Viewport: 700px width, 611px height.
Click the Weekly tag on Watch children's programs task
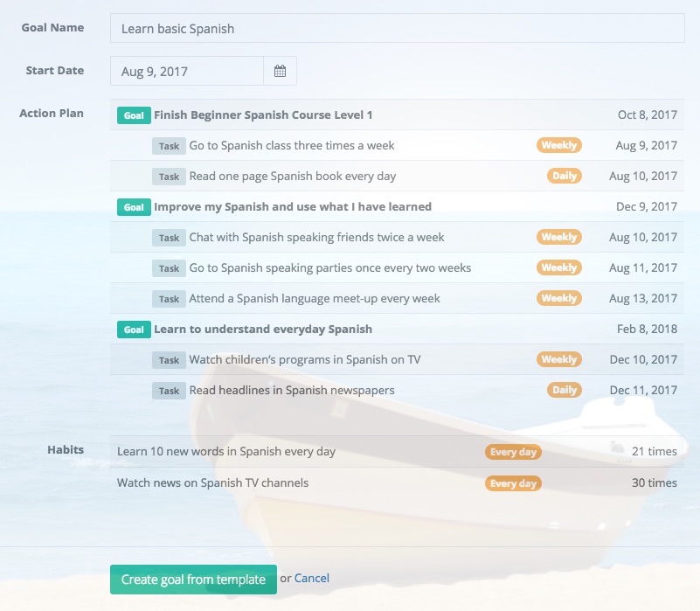558,360
